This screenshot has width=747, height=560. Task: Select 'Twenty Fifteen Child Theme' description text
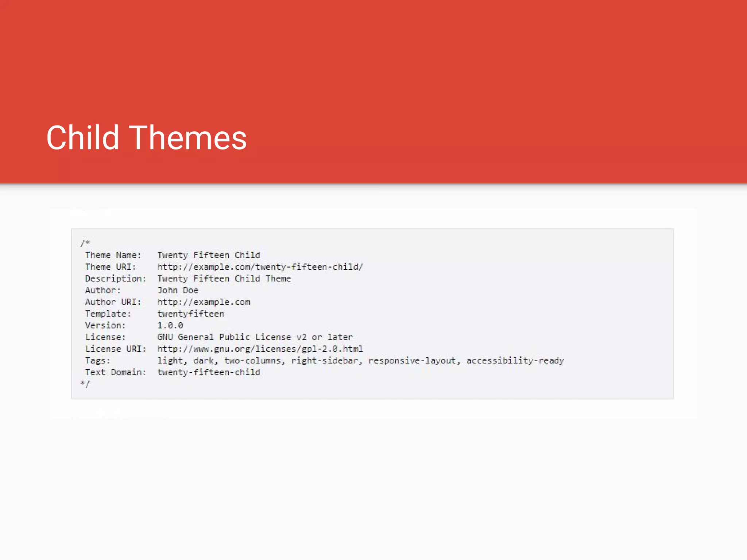point(224,279)
